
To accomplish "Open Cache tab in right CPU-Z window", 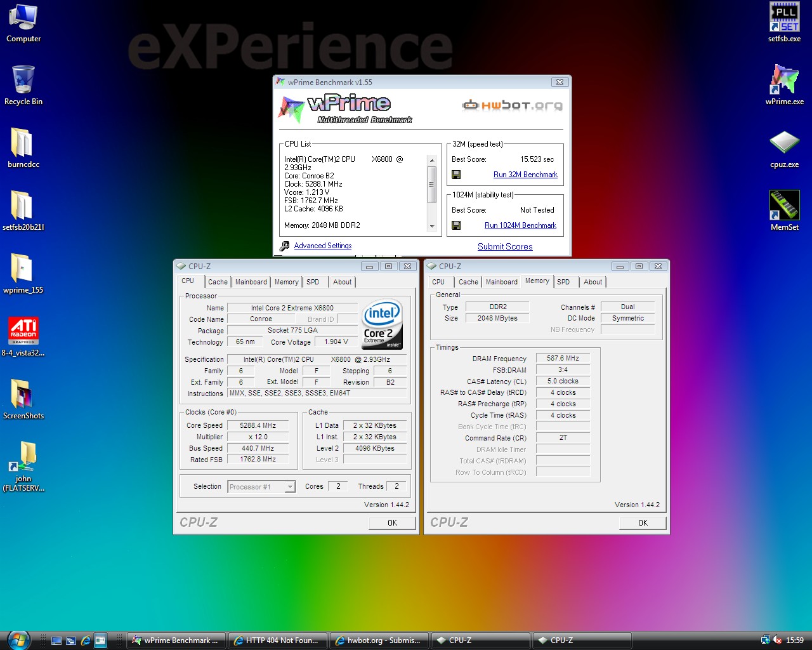I will point(468,282).
